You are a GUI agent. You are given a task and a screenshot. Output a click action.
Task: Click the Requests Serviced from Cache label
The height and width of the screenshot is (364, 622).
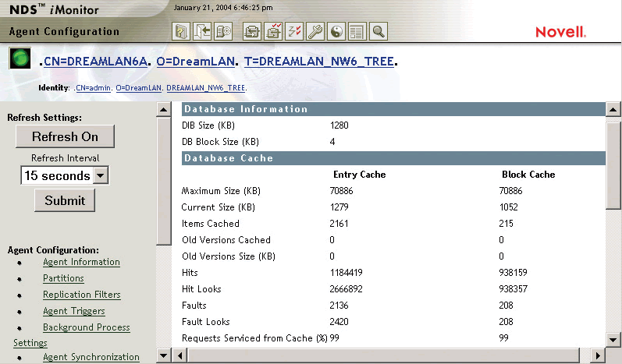point(254,338)
